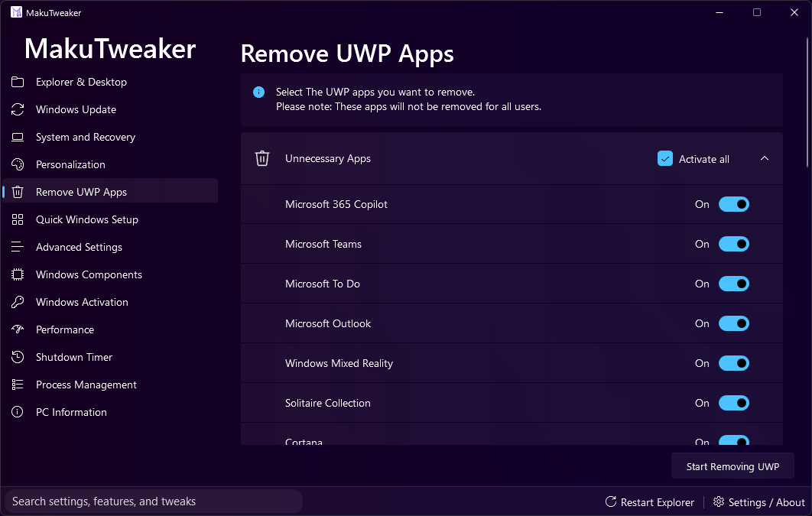
Task: Minimize the MakuTweaker window
Action: (719, 12)
